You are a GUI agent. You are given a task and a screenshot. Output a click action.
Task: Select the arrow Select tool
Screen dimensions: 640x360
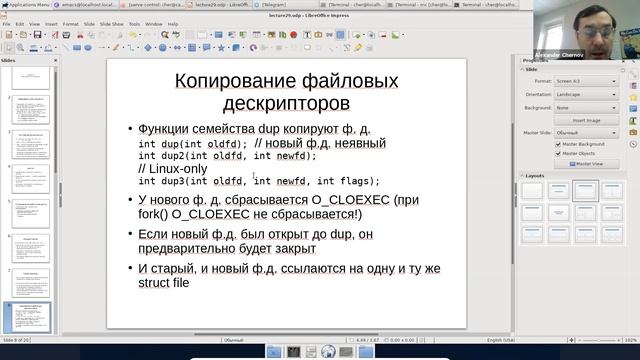[9, 48]
